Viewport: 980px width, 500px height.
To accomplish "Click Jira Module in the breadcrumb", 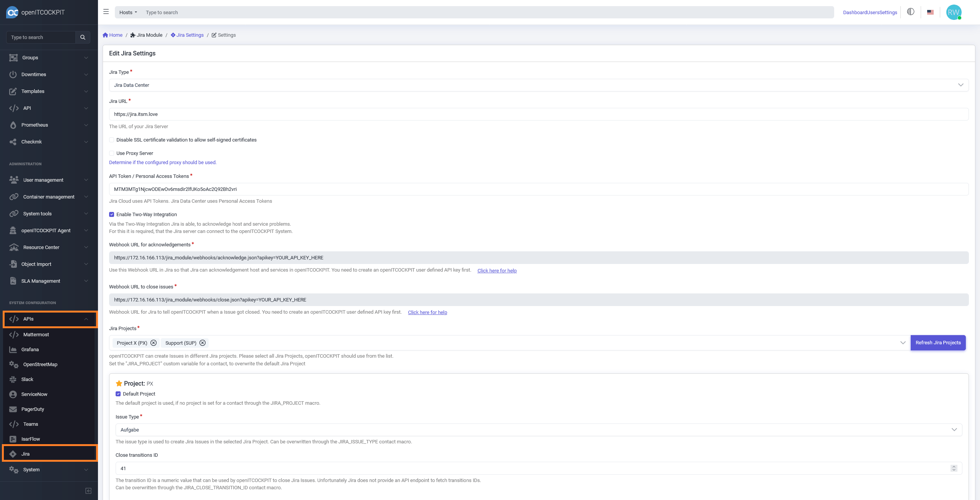I will click(x=146, y=35).
